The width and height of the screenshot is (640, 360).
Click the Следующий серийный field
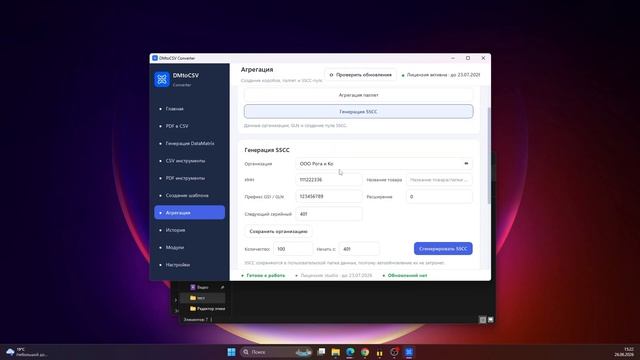[329, 214]
